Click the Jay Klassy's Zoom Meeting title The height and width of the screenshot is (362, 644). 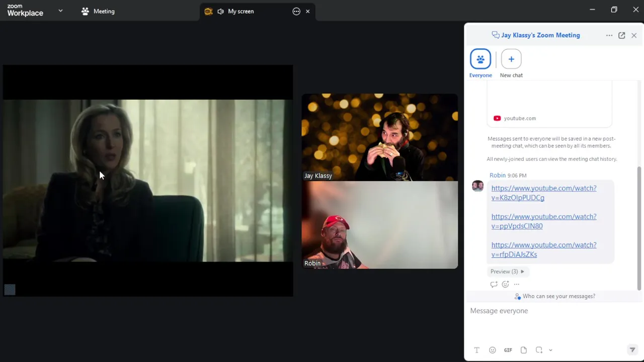tap(540, 35)
